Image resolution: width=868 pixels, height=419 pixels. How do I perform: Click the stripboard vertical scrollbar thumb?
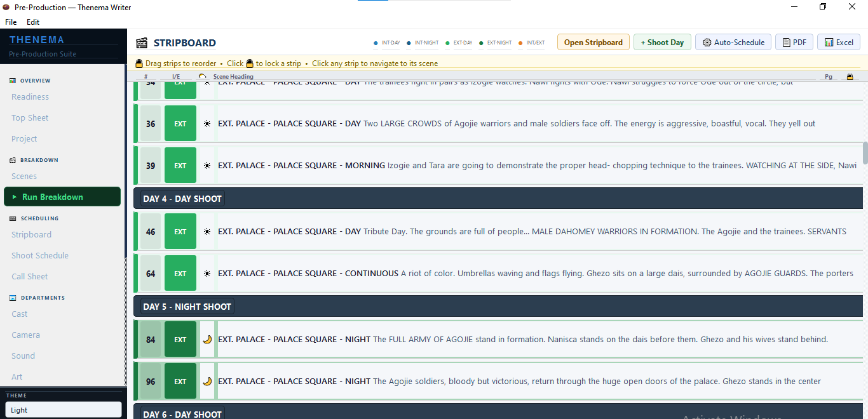pos(865,152)
